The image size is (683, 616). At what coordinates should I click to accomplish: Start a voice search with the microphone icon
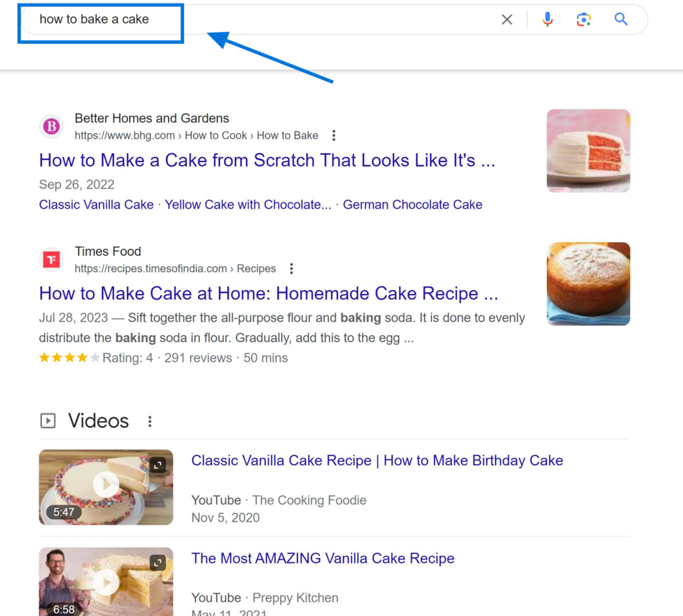tap(547, 19)
